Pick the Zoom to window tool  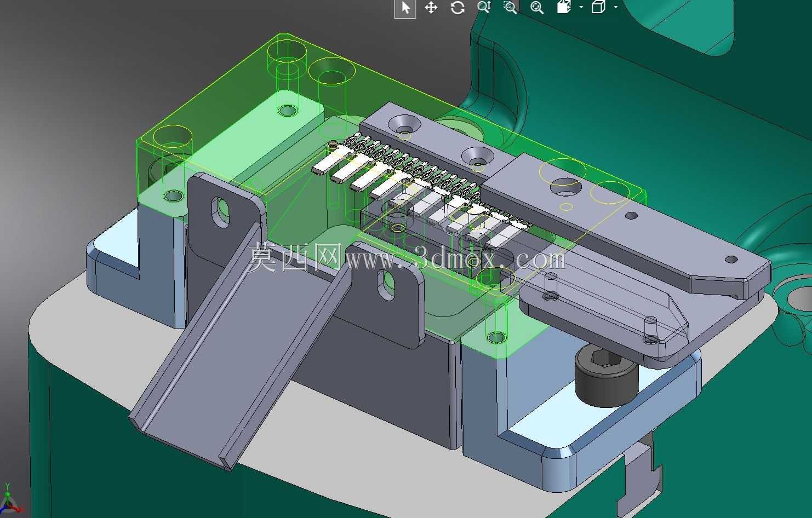[x=510, y=7]
